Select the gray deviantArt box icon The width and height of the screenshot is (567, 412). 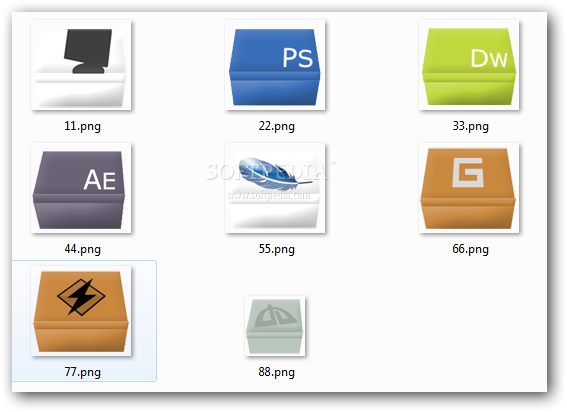pyautogui.click(x=275, y=326)
